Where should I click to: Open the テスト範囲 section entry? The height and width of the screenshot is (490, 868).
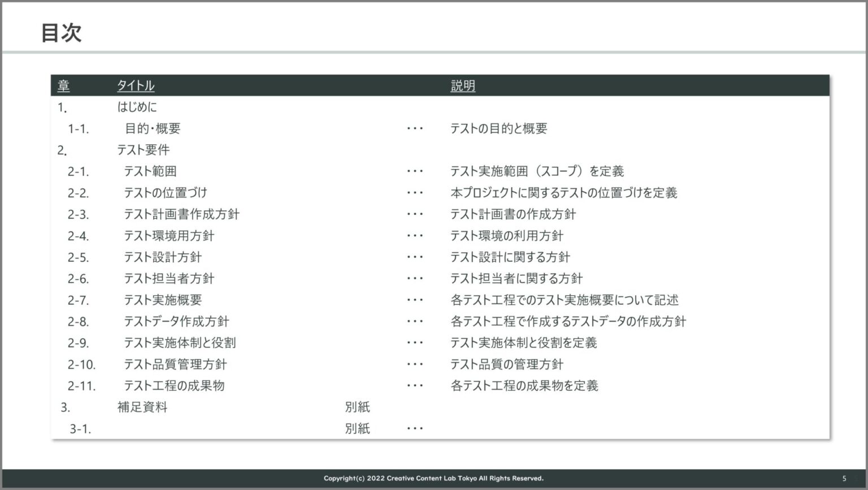(150, 171)
